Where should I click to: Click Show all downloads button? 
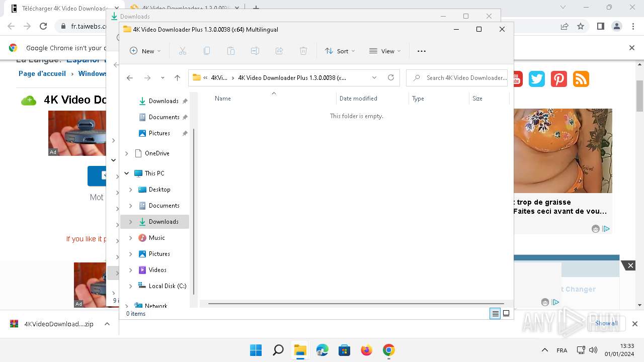pos(606,324)
